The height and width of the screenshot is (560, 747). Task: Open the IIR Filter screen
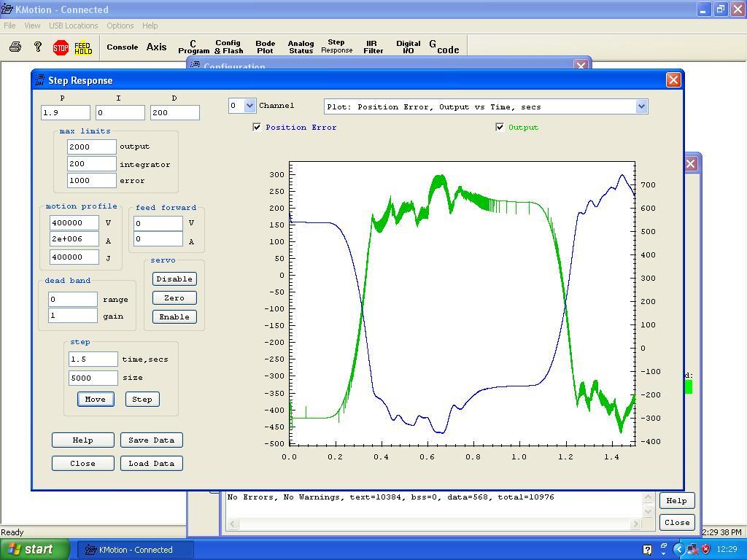[373, 47]
